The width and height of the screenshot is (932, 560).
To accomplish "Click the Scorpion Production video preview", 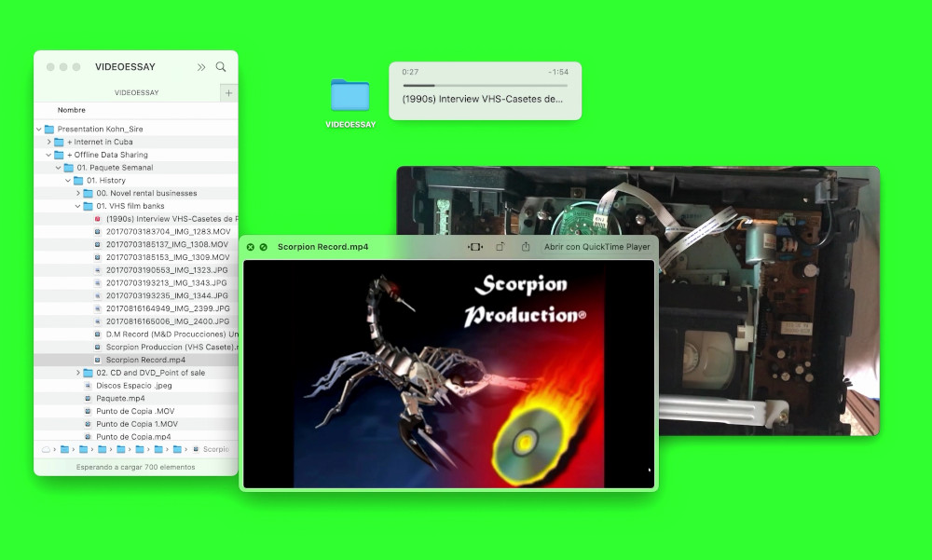I will click(x=449, y=374).
